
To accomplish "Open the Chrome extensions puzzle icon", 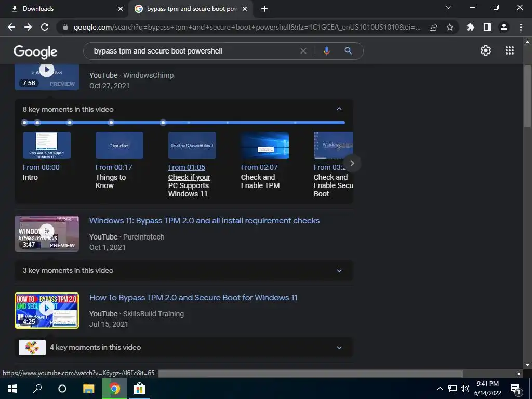I will pyautogui.click(x=470, y=27).
